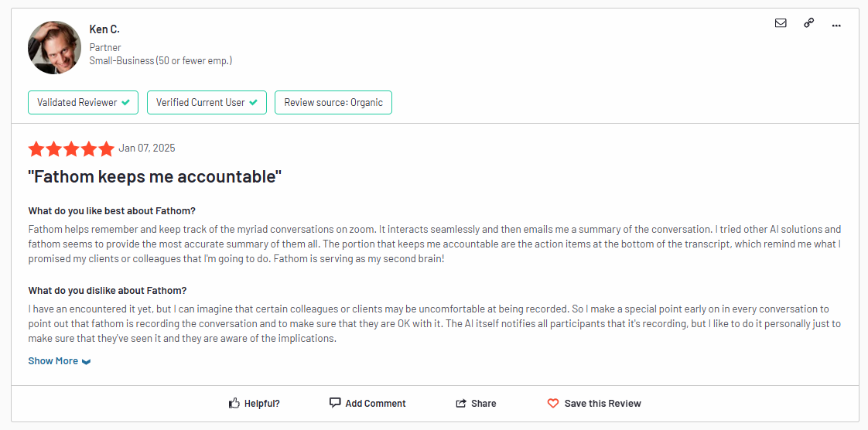Click Save this Review text
This screenshot has width=868, height=430.
click(603, 404)
